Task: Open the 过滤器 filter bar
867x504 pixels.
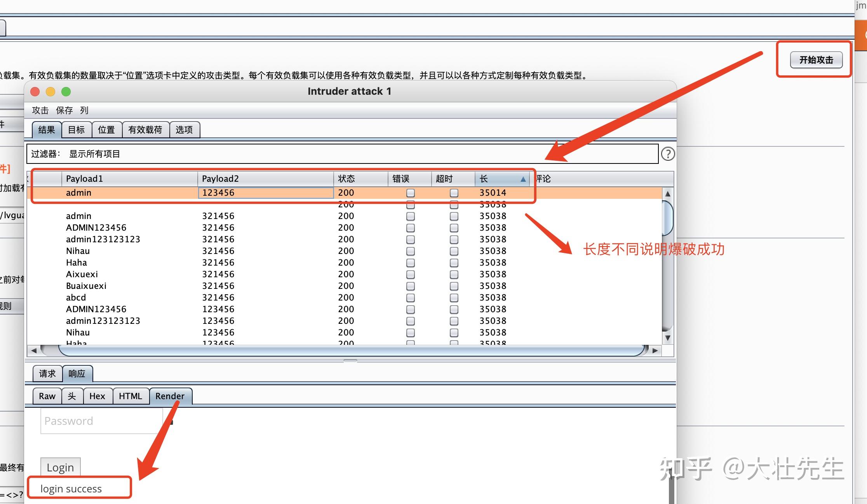Action: (x=343, y=154)
